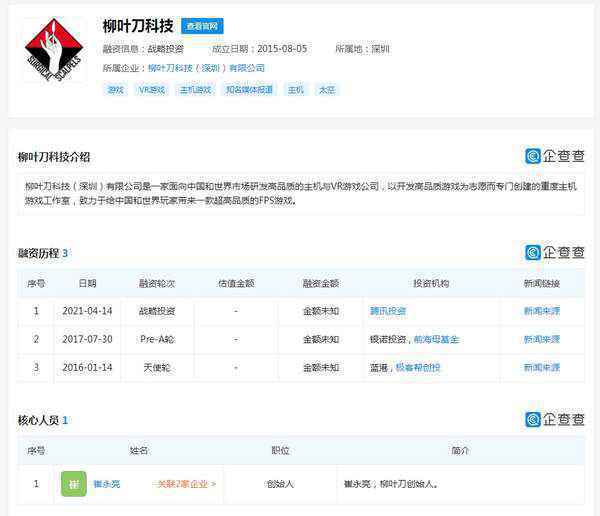Select the VR游戏 tag
Viewport: 600px width, 516px height.
click(152, 90)
